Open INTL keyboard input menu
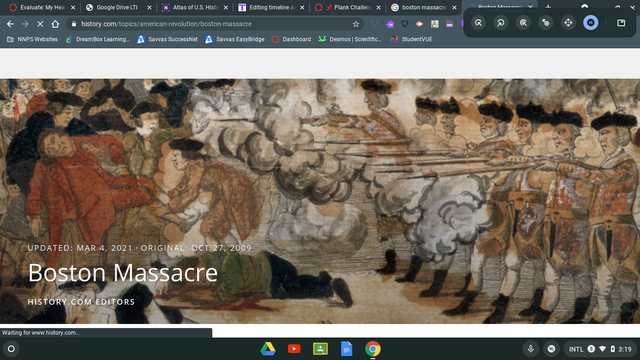 tap(576, 349)
